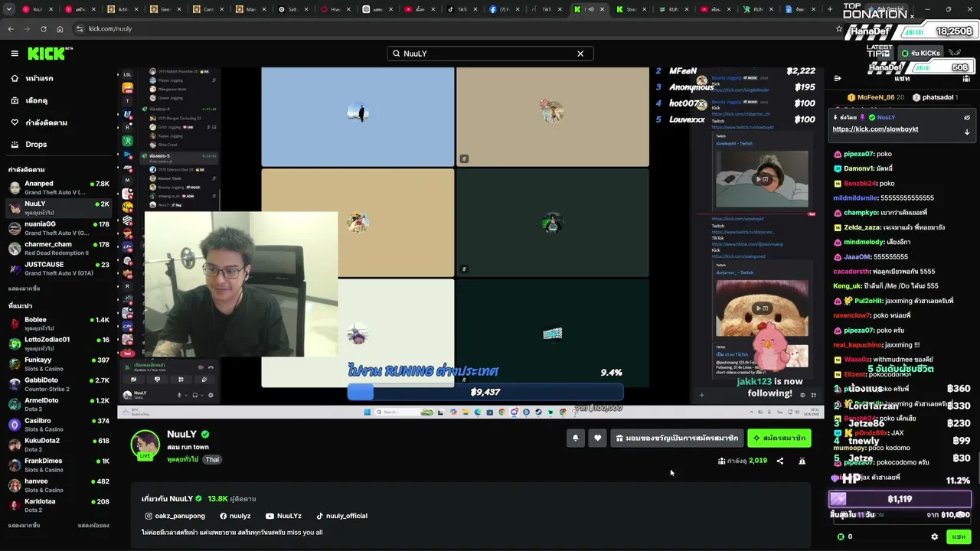Open the pinned kick.com/slowboykt link
Viewport: 980px width, 551px height.
875,129
